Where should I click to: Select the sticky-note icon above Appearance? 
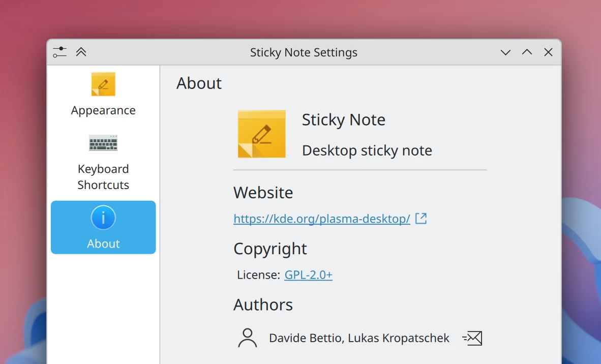(x=103, y=84)
